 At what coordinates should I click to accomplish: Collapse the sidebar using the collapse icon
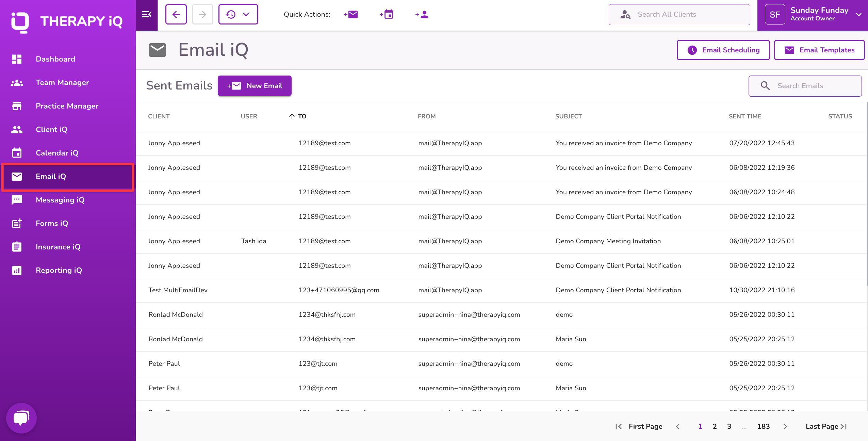[x=147, y=14]
